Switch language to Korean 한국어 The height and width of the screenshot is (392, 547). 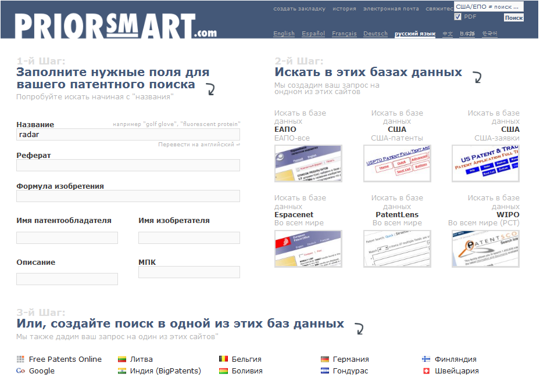489,34
